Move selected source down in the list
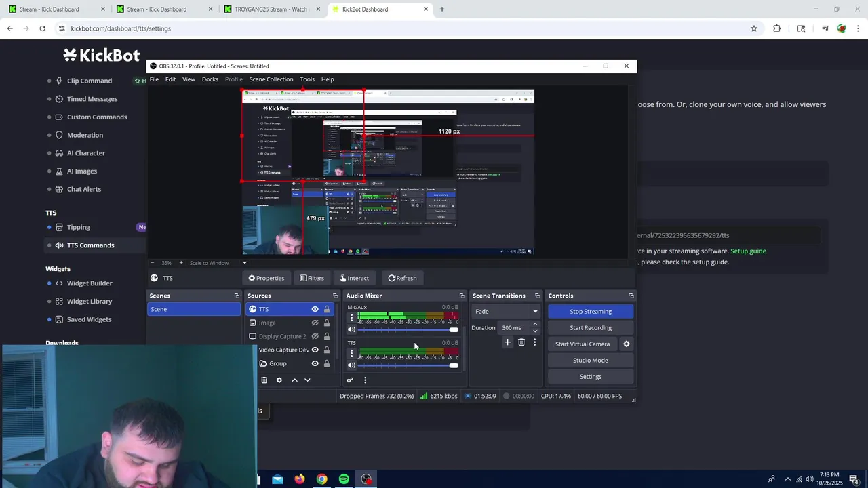The width and height of the screenshot is (868, 488). (307, 380)
